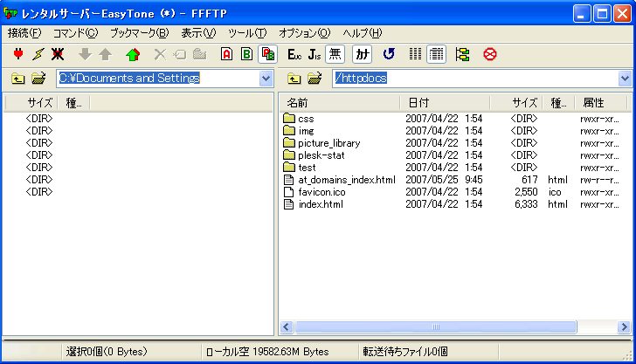Viewport: 636px width, 364px height.
Task: Open the ブックマーク(B) menu
Action: (x=139, y=33)
